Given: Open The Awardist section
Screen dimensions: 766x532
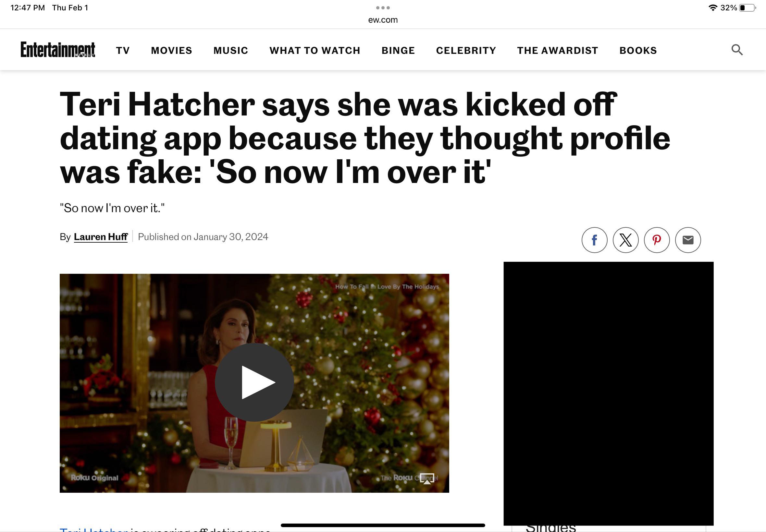Looking at the screenshot, I should point(558,50).
